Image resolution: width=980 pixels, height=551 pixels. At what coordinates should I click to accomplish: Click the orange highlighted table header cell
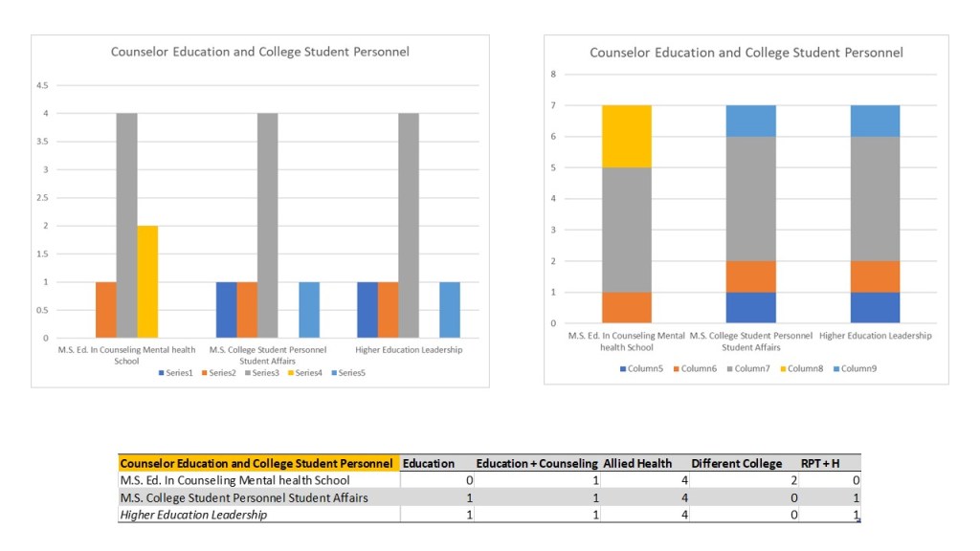pos(256,463)
